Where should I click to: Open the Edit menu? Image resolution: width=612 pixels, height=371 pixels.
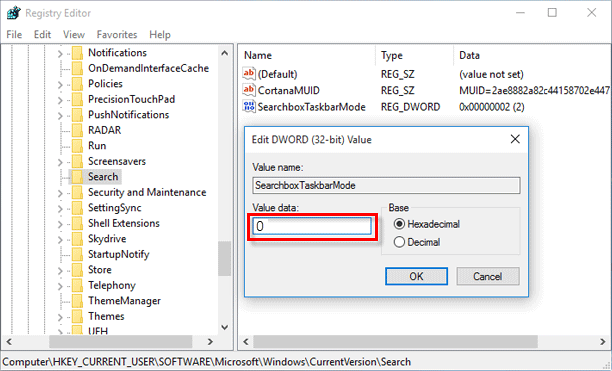[42, 35]
